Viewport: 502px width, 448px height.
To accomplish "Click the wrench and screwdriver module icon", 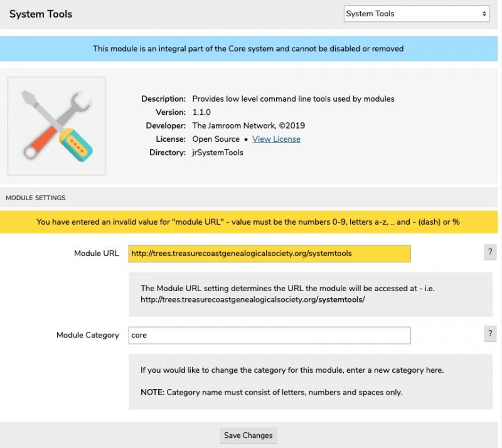I will pos(56,125).
